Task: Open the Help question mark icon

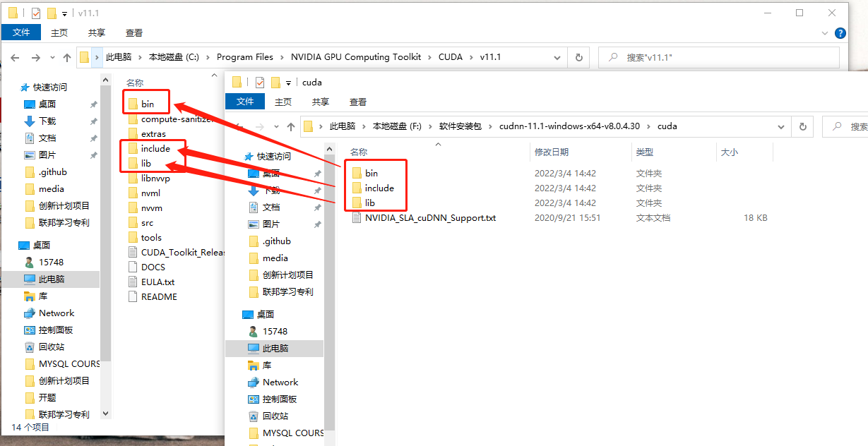Action: (x=840, y=32)
